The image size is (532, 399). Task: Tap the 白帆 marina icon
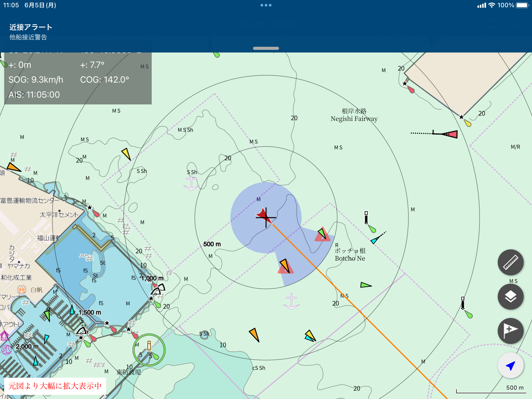(22, 290)
